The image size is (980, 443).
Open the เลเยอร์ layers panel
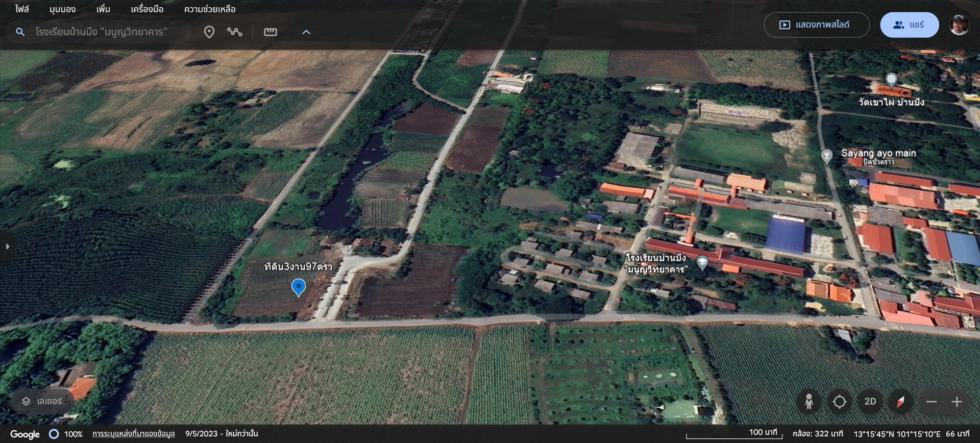tap(42, 402)
